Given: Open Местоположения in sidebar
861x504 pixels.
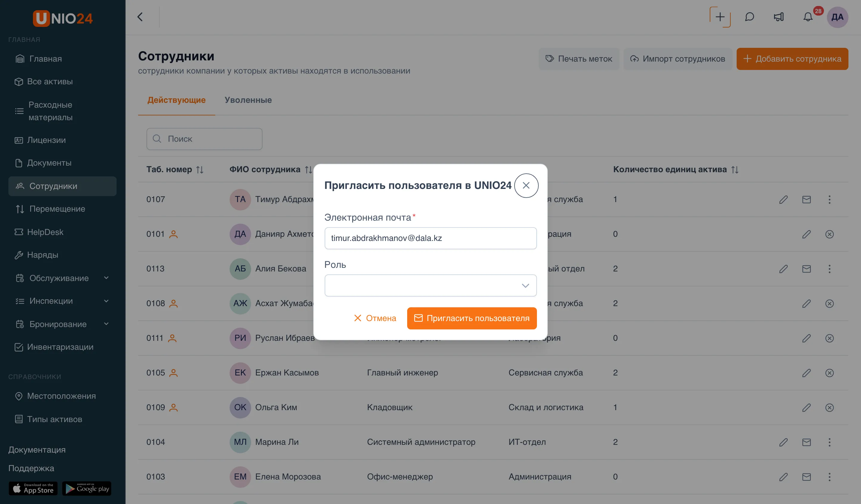Looking at the screenshot, I should click(62, 396).
